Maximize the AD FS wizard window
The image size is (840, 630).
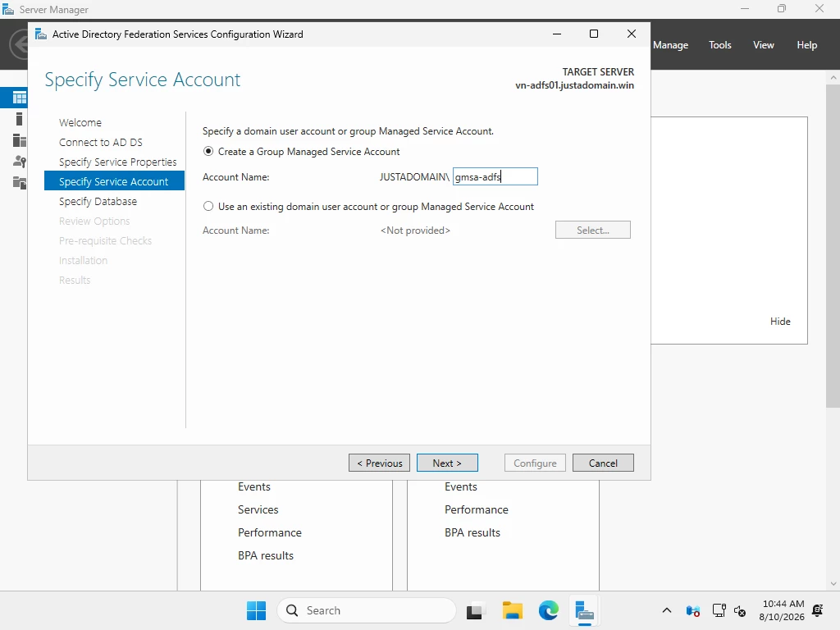[594, 34]
